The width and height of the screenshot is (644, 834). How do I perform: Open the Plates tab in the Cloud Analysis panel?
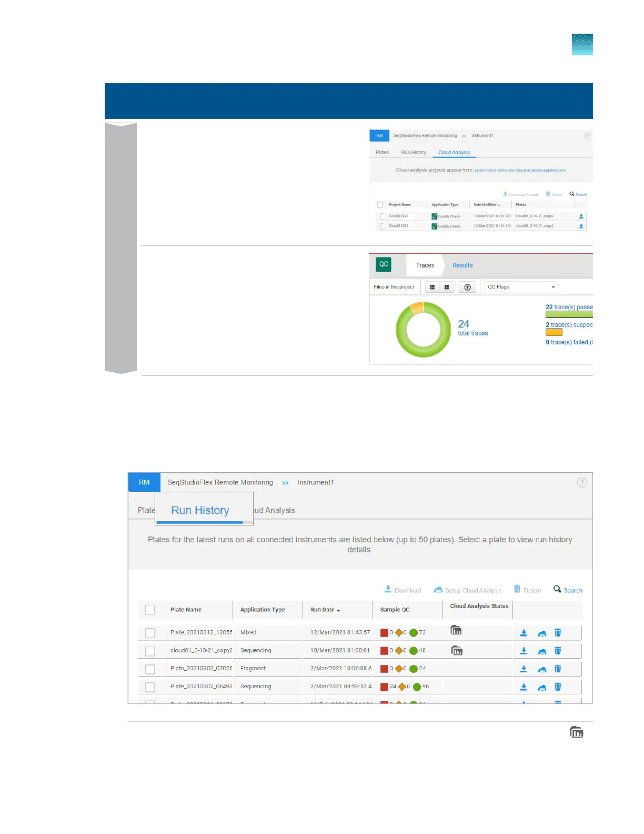pyautogui.click(x=382, y=152)
